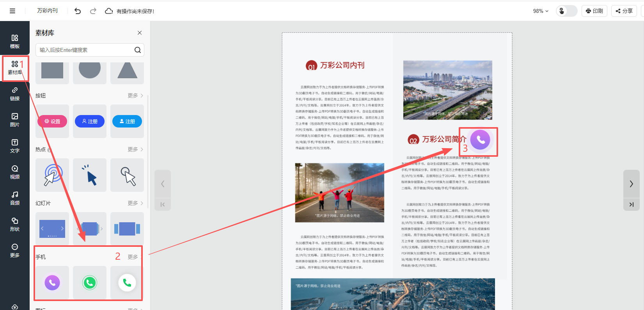Type in the 素材库 search field
Screen dimensions: 644x310
(84, 50)
